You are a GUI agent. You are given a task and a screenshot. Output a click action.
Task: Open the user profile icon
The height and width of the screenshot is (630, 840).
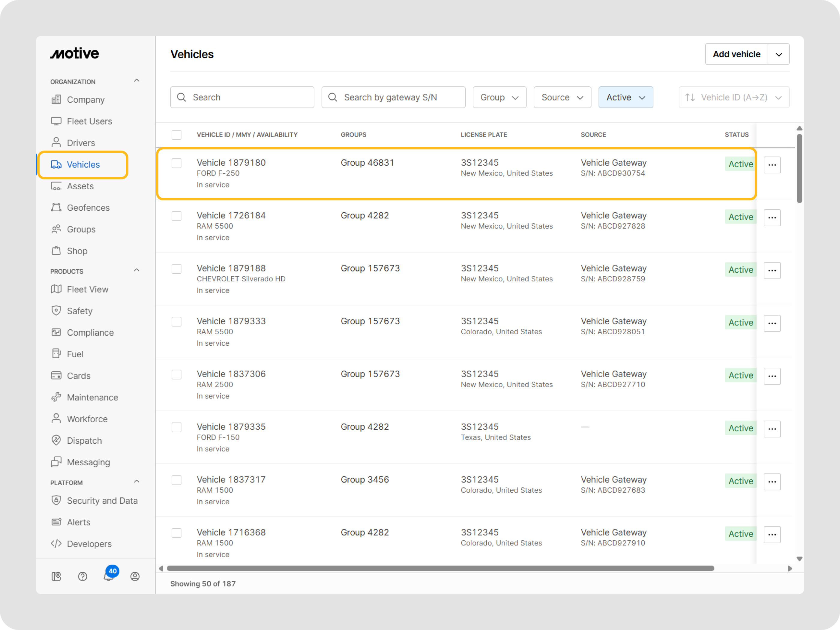[135, 577]
